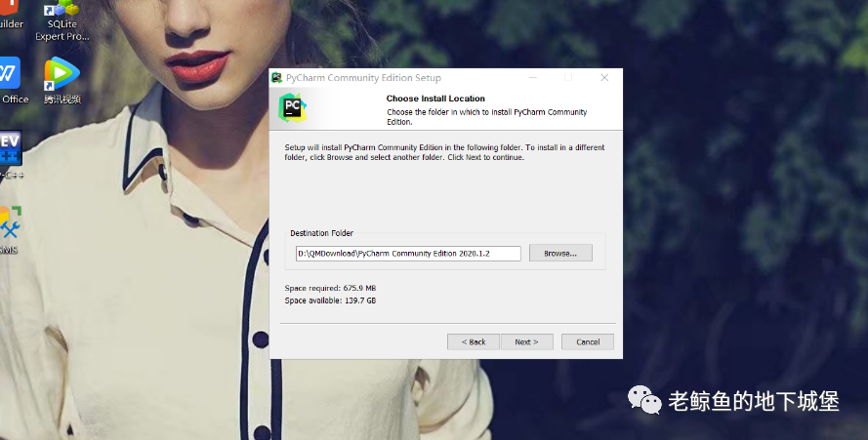This screenshot has height=440, width=868.
Task: Click Next > to continue setup
Action: coord(526,341)
